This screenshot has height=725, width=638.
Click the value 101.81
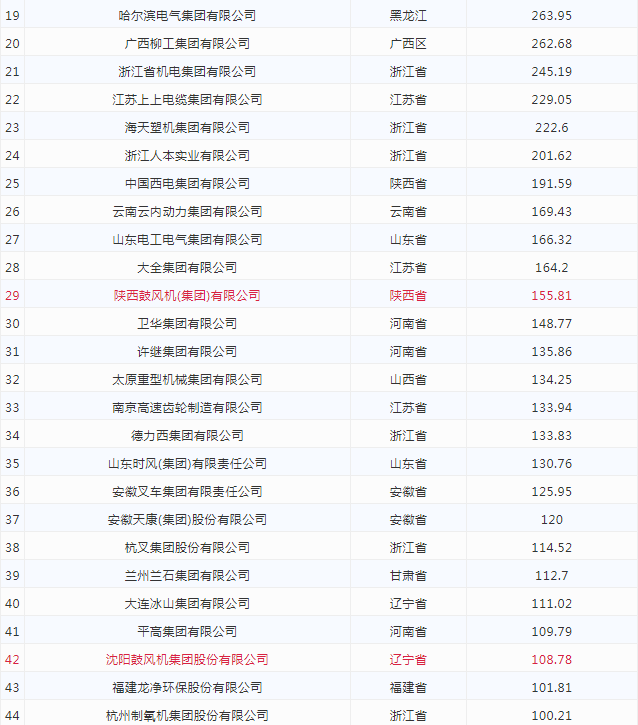click(552, 687)
